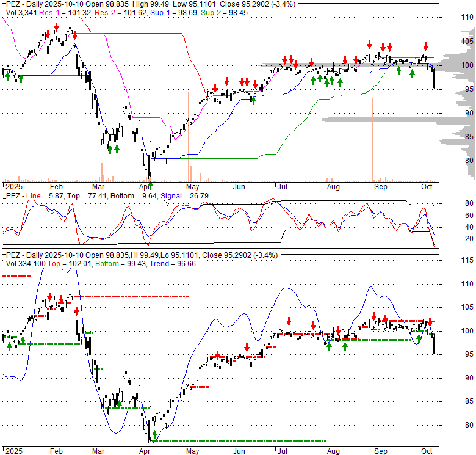Select the green up arrow in mid-June on top chart
Image resolution: width=476 pixels, height=455 pixels.
253,100
